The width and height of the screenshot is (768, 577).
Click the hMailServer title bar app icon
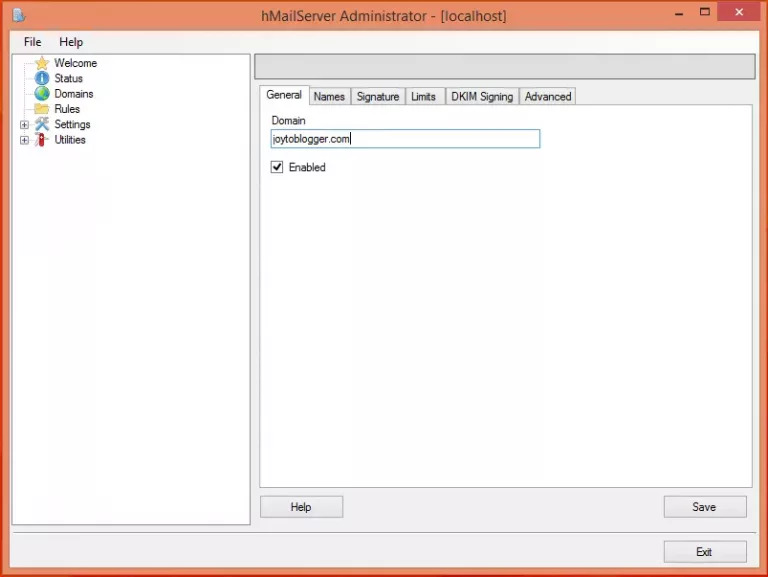18,15
